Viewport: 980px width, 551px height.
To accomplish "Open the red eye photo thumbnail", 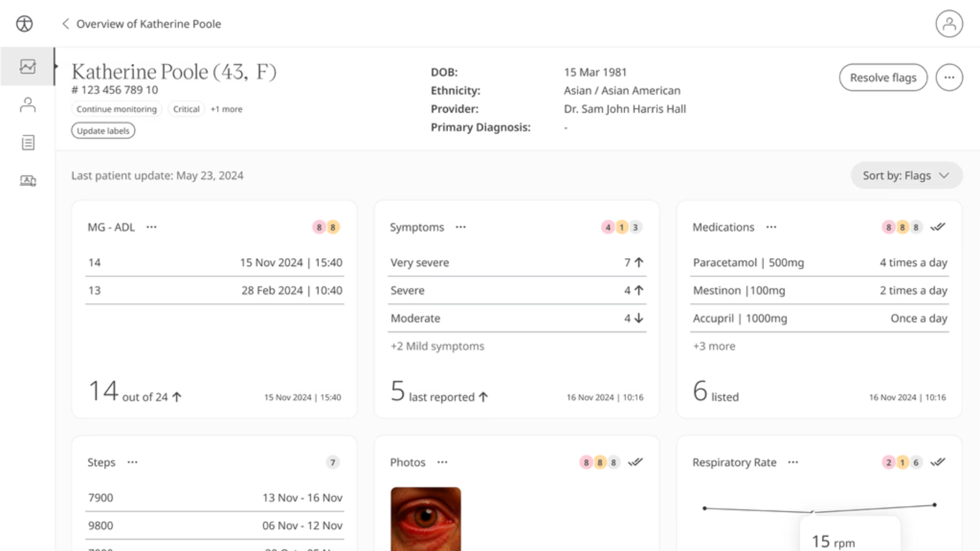I will coord(426,519).
